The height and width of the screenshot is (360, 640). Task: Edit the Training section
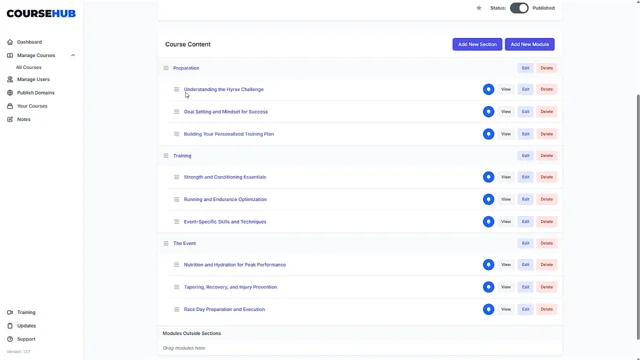click(525, 156)
